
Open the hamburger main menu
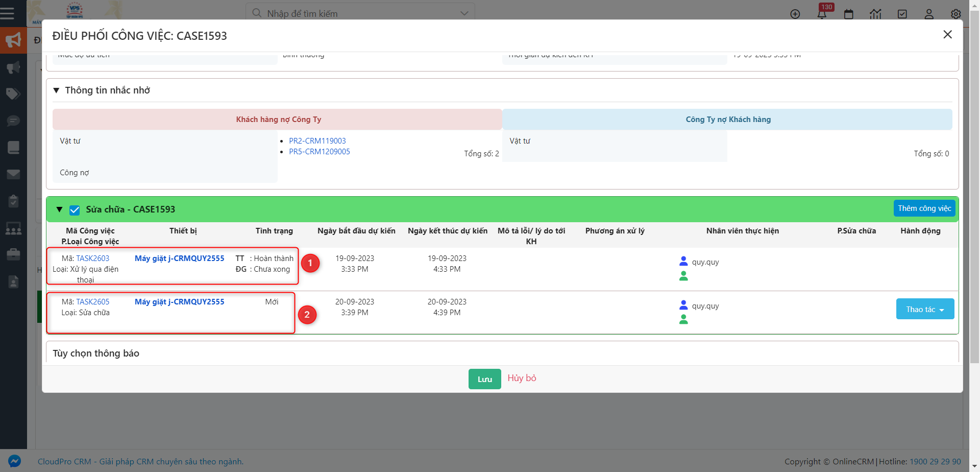coord(7,13)
